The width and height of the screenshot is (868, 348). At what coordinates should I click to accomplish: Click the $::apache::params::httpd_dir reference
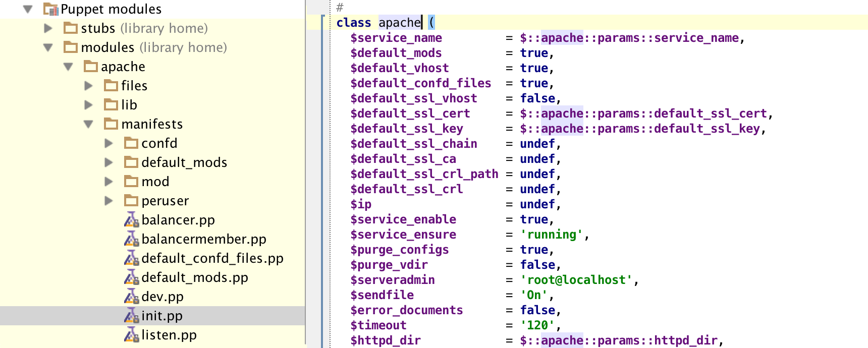point(619,340)
